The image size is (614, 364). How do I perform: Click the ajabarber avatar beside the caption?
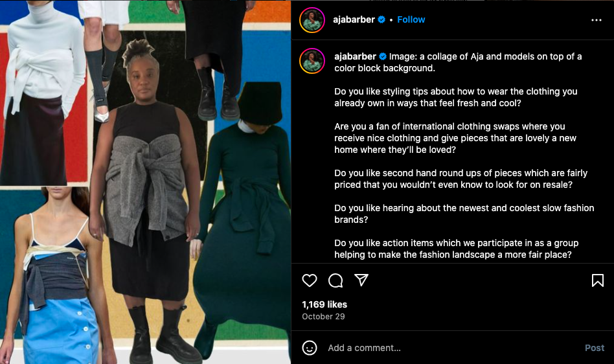312,61
